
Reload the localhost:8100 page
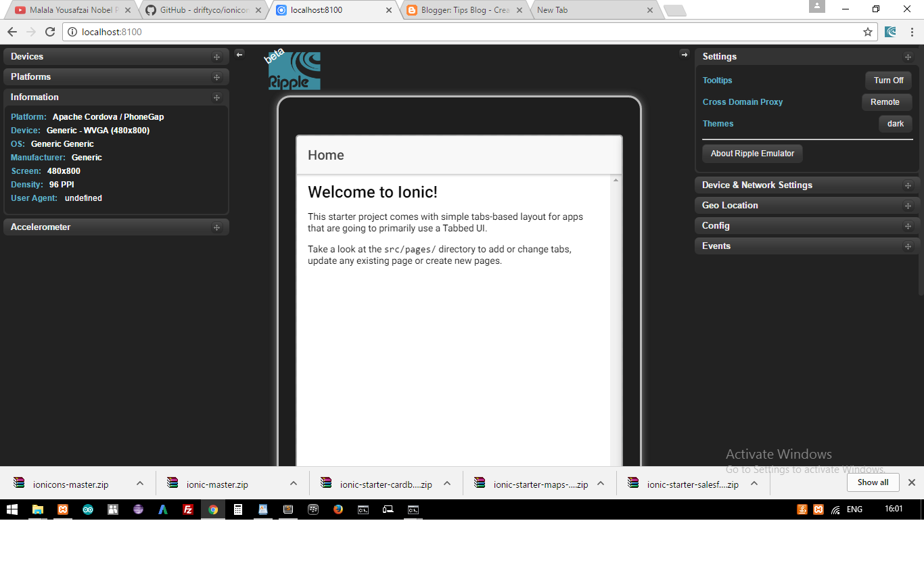point(50,32)
